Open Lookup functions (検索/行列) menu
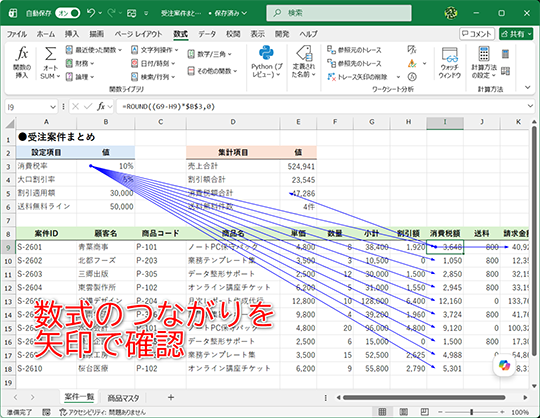 [153, 76]
